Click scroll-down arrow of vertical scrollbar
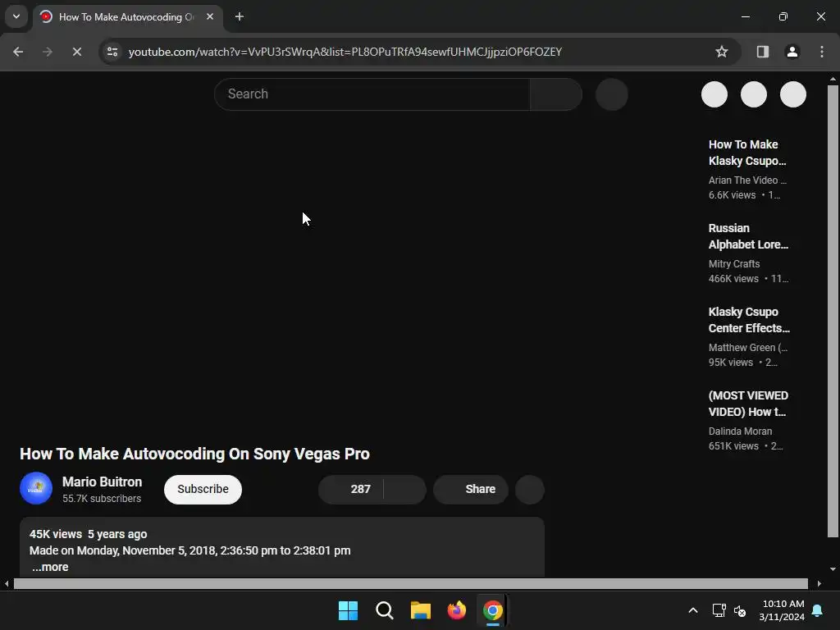Screen dimensions: 840x630 833,569
